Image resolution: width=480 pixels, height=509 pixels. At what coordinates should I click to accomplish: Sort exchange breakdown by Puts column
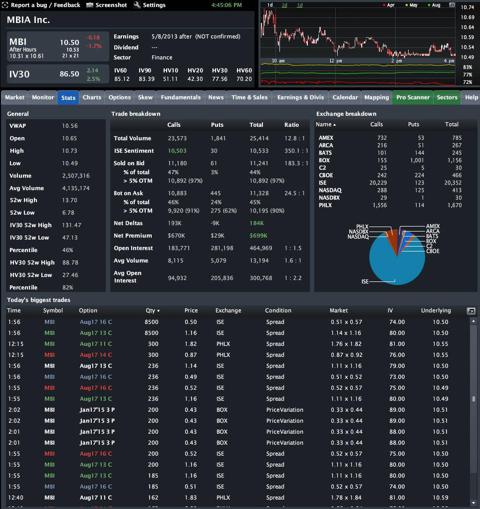(413, 124)
